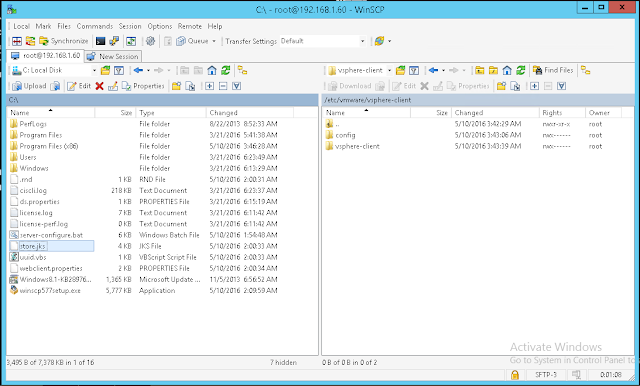Screen dimensions: 640x386
Task: Open Preferences gear icon
Action: click(x=151, y=41)
